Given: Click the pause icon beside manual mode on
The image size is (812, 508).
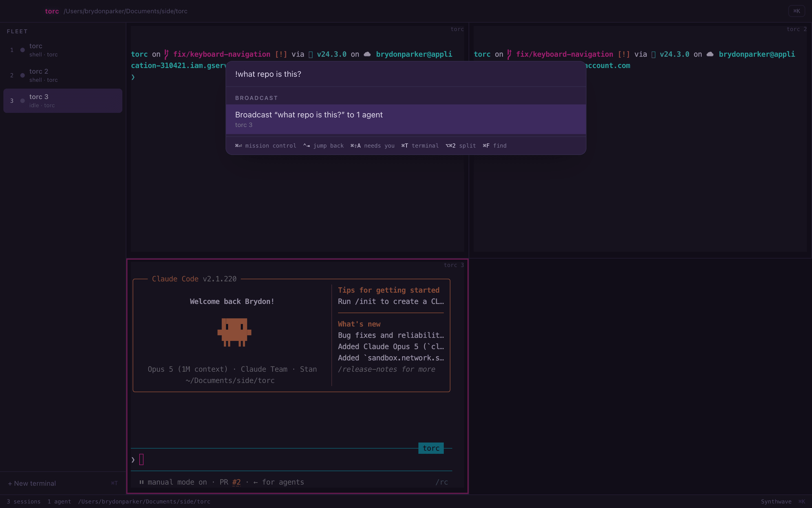Looking at the screenshot, I should point(142,482).
